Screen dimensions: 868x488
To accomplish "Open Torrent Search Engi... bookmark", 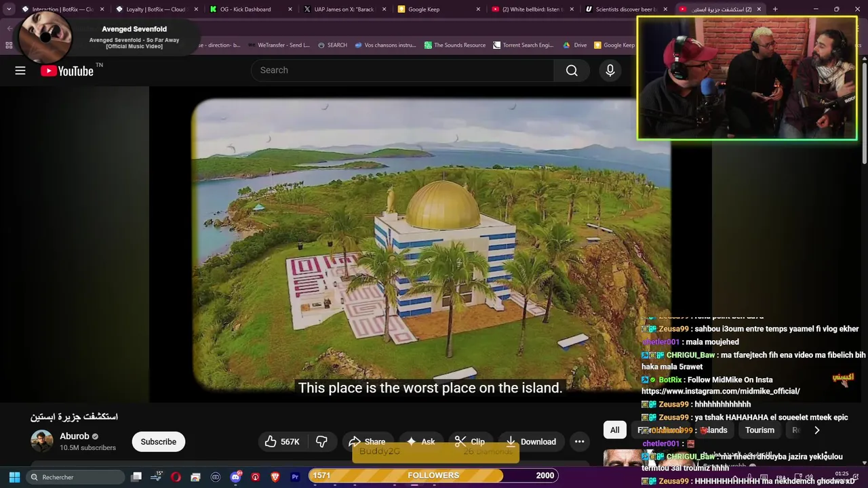I will pyautogui.click(x=524, y=45).
